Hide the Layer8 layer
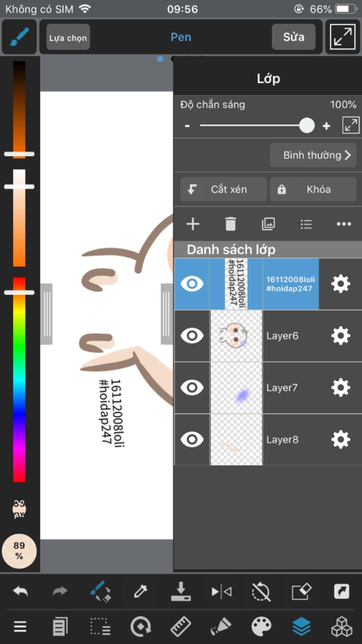Screen dimensions: 362x644 (x=192, y=439)
